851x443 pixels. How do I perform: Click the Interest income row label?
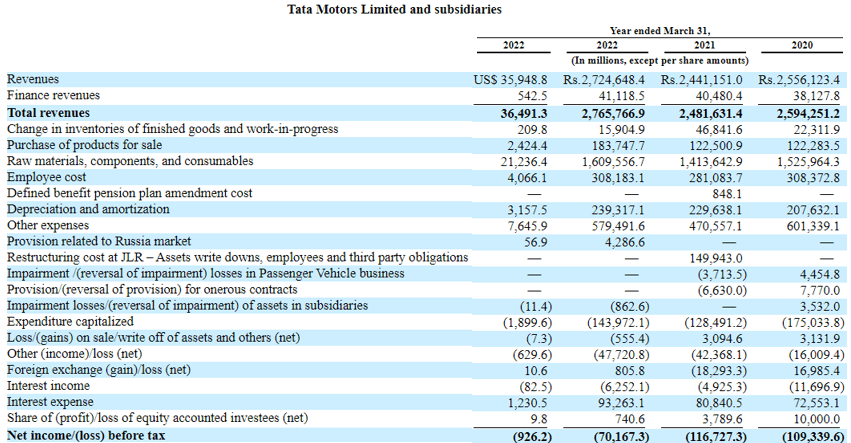(48, 386)
